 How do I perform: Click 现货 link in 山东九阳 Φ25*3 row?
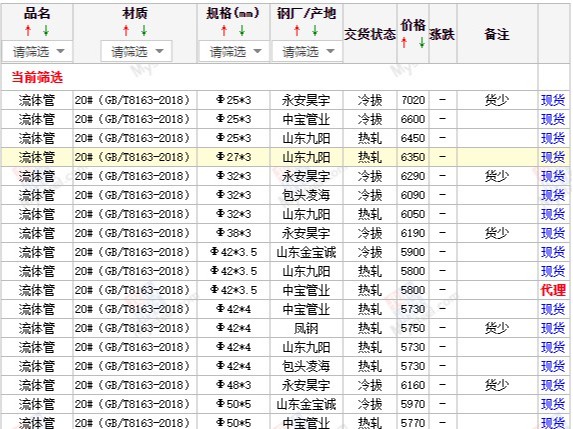click(553, 138)
